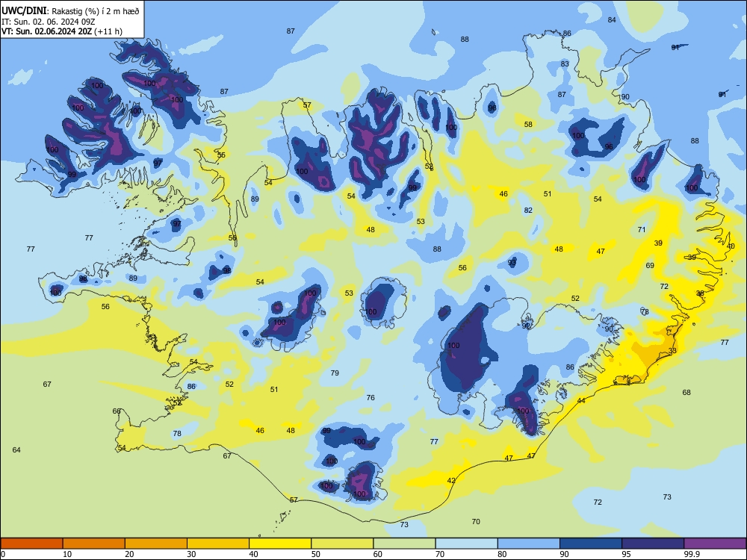The height and width of the screenshot is (560, 747).
Task: Click the '10' legend scale label
Action: [67, 554]
